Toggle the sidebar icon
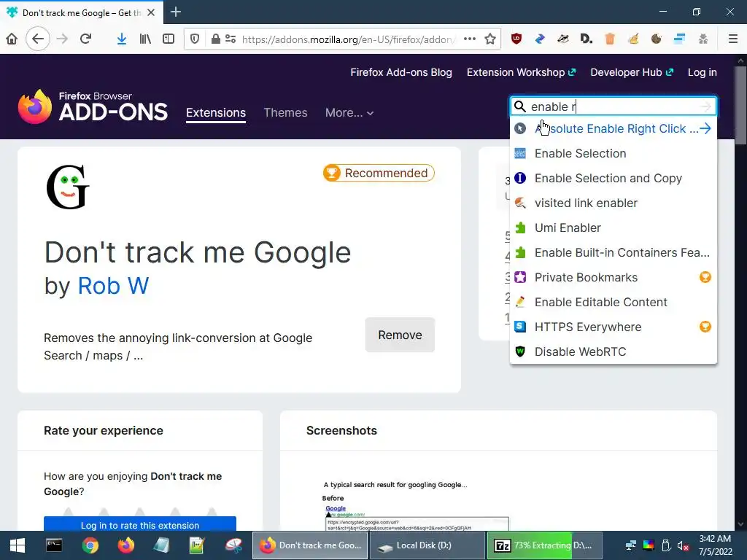The image size is (747, 560). coord(169,39)
